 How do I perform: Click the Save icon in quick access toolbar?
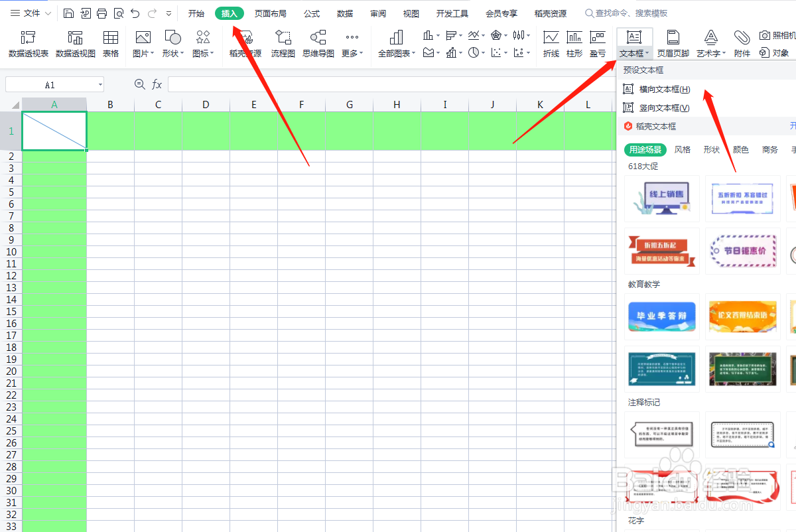pos(69,13)
